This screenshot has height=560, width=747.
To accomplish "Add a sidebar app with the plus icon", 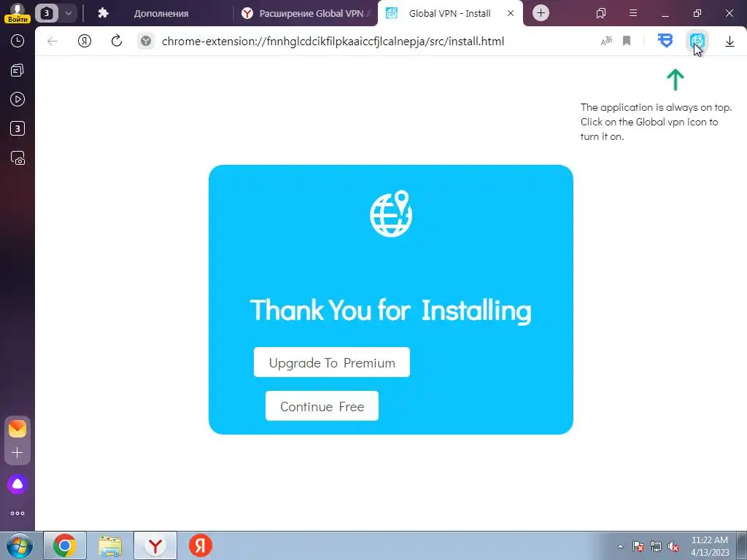I will [x=18, y=452].
